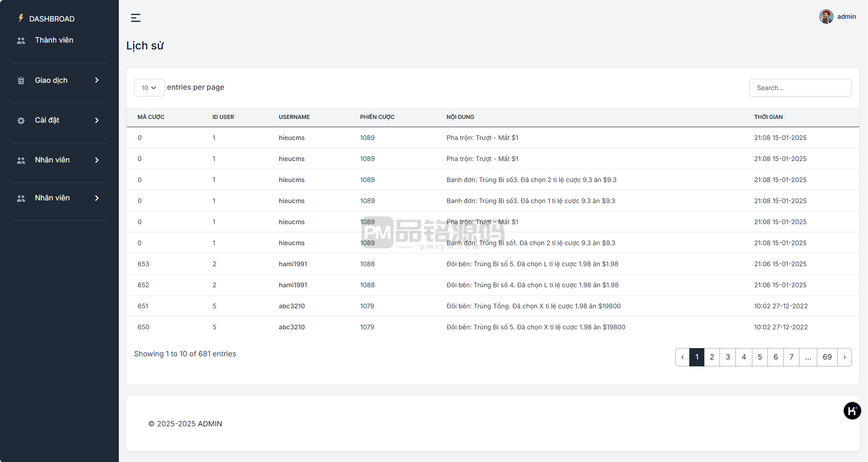Go to page 4
The width and height of the screenshot is (868, 462).
click(x=744, y=357)
